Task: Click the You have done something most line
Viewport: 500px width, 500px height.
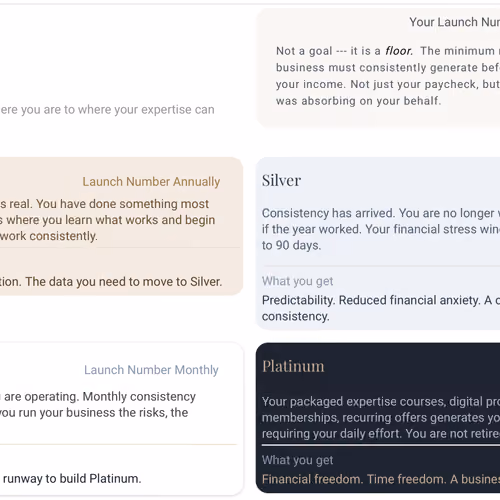Action: (104, 204)
